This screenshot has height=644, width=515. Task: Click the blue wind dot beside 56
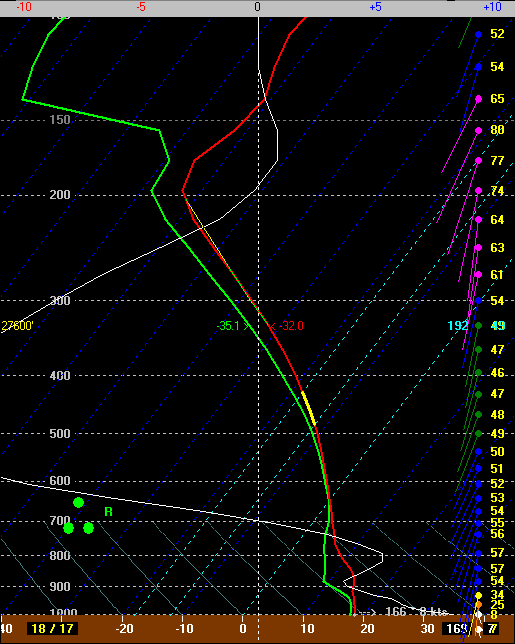pos(478,534)
